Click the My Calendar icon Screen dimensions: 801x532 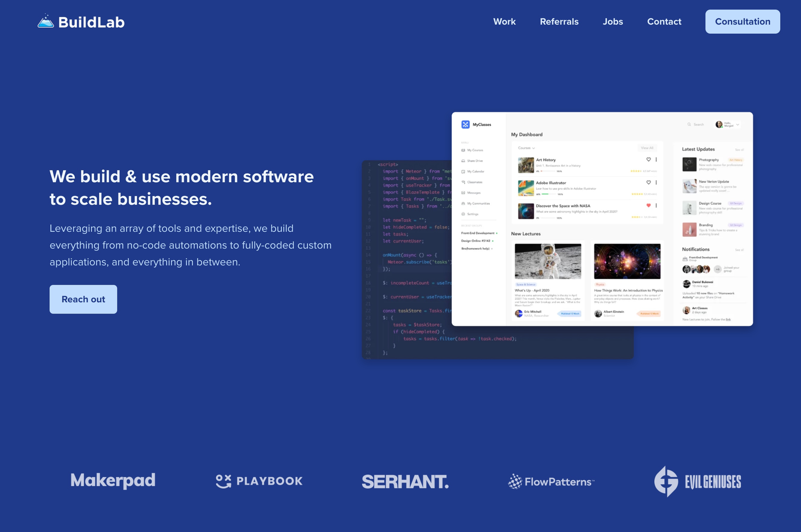463,171
